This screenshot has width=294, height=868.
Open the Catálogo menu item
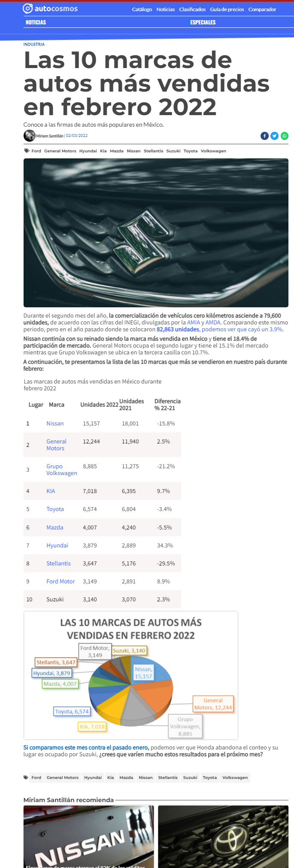[x=142, y=9]
